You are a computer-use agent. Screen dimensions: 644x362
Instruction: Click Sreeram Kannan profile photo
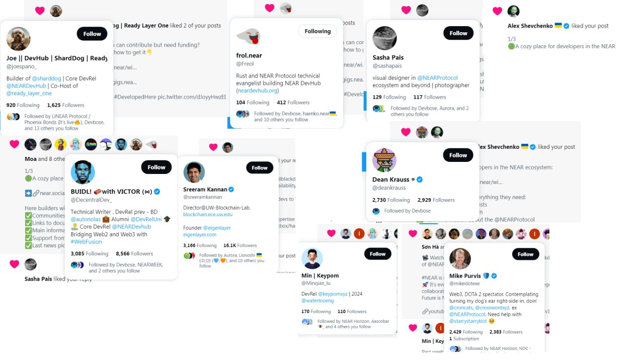pyautogui.click(x=194, y=172)
